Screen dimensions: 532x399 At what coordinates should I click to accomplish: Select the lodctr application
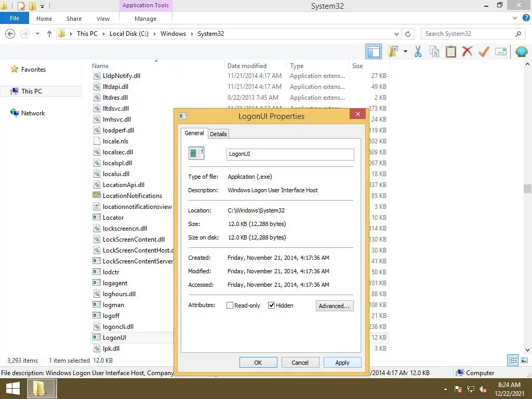pyautogui.click(x=111, y=272)
